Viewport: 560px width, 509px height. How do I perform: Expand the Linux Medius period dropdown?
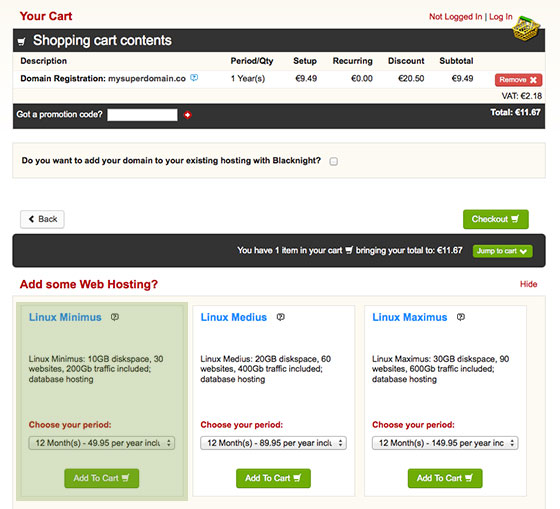273,443
